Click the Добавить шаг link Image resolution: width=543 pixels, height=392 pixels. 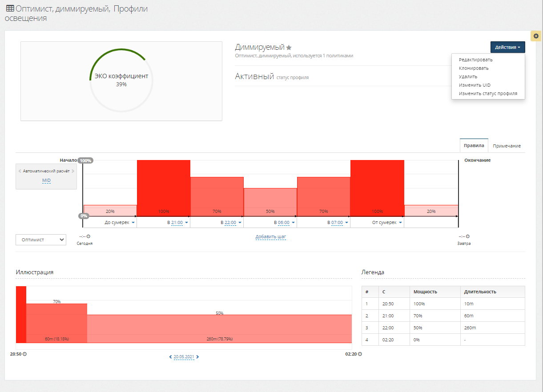270,237
